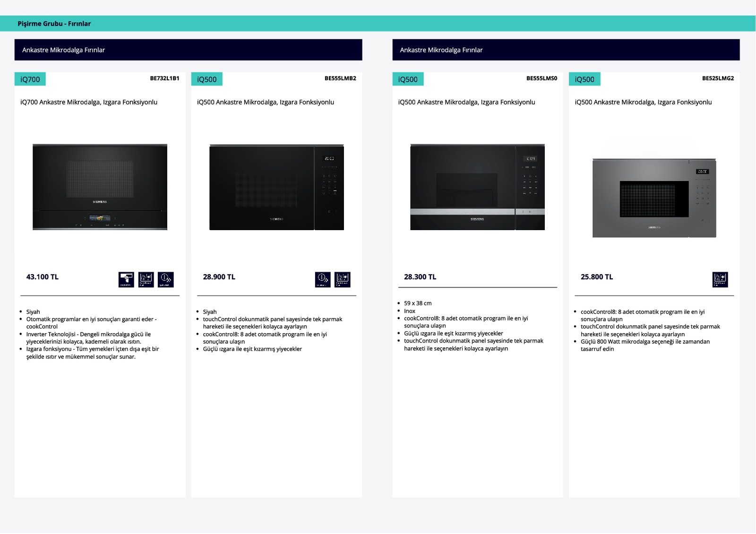Click the 'cookControl8' bullet in the 25.800 TL card
Viewport: 756px width, 534px height.
(x=643, y=315)
